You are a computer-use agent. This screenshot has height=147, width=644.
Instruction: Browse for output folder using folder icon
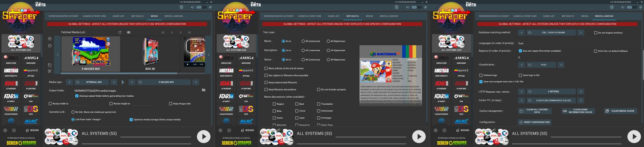[203, 90]
